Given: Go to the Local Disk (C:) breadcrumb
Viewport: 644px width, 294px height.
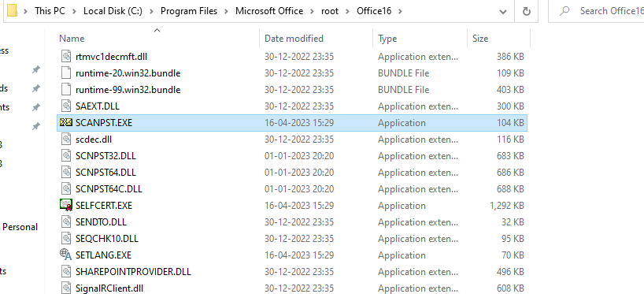Looking at the screenshot, I should pos(113,11).
